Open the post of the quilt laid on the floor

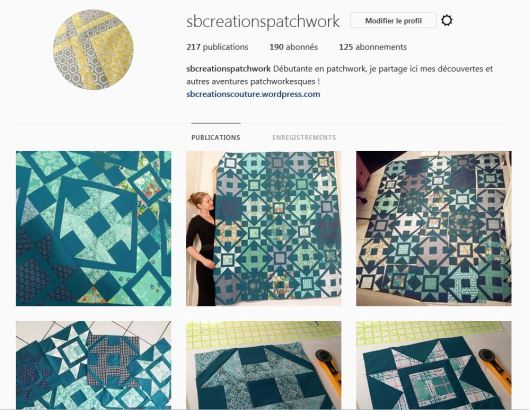[434, 228]
